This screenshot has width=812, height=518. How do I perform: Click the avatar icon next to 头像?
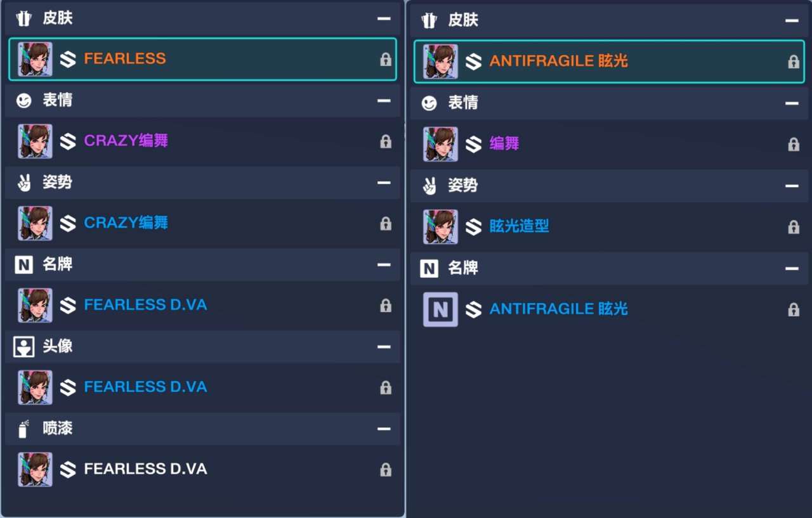click(23, 347)
